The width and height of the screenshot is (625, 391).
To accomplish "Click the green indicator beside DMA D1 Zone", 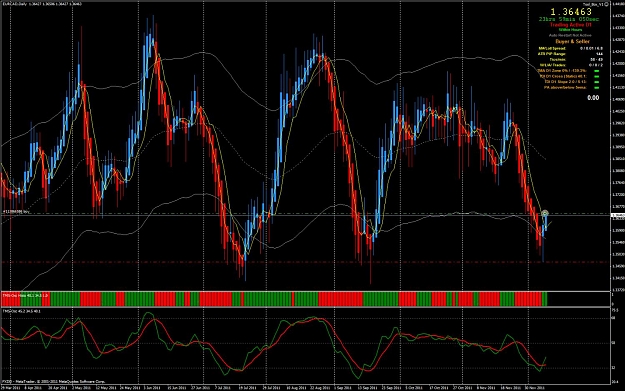I will (x=597, y=71).
